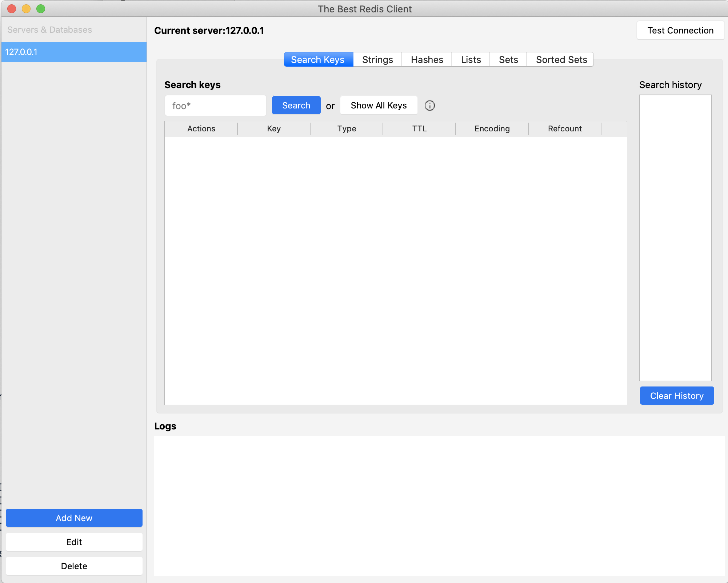Screen dimensions: 728x583
Task: Add New server entry
Action: tap(74, 518)
